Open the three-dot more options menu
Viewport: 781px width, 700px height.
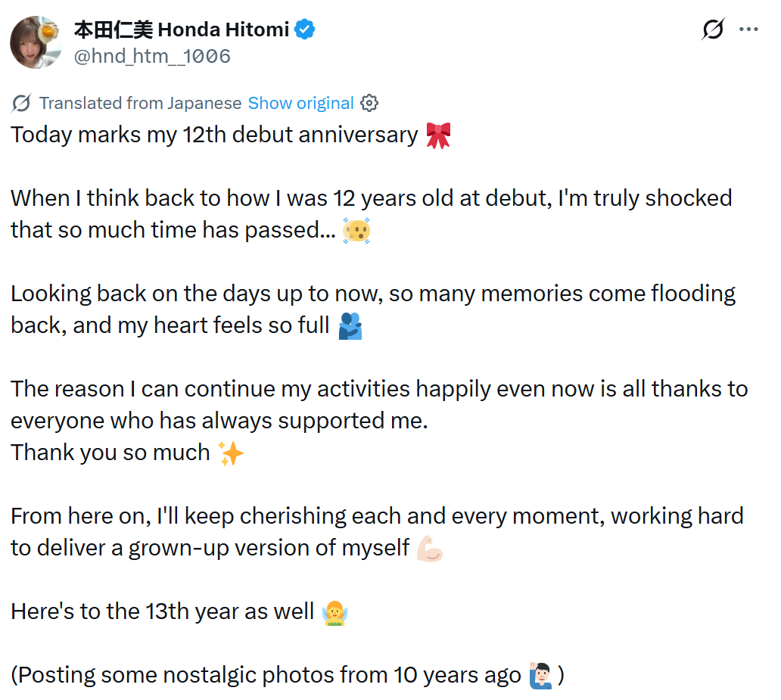click(x=748, y=30)
